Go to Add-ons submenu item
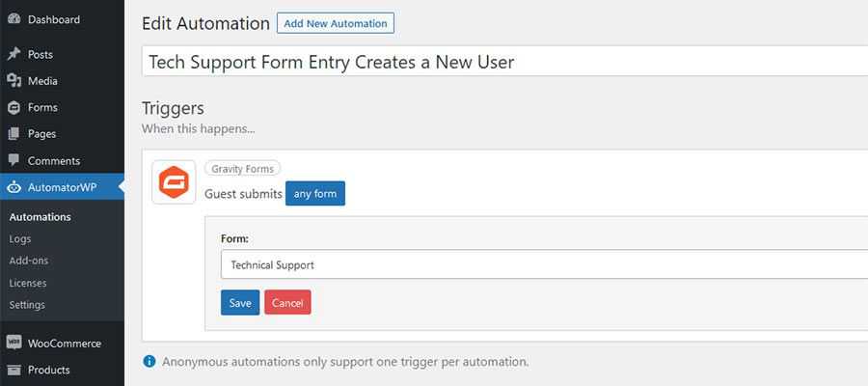 [x=28, y=261]
